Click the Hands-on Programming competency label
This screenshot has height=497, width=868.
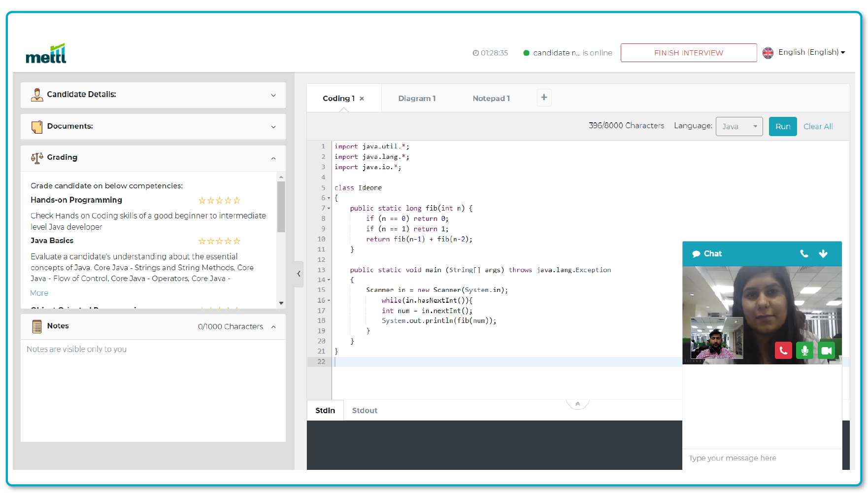pos(76,200)
